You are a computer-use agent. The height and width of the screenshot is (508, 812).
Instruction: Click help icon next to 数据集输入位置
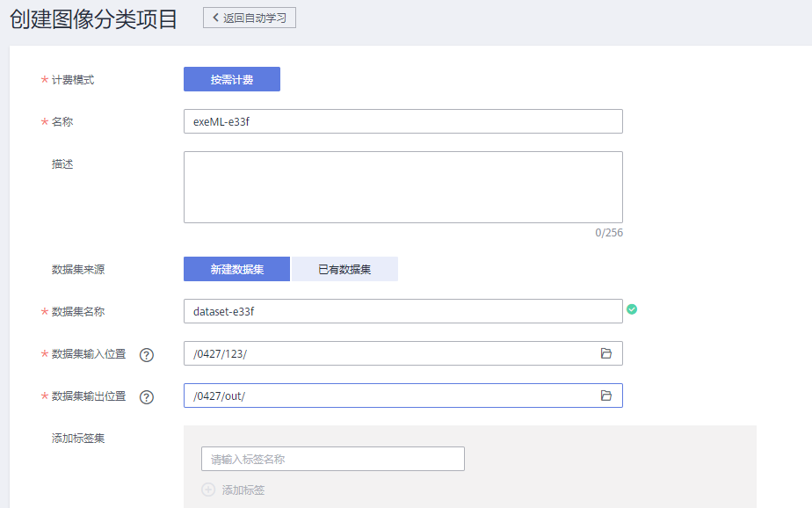[x=147, y=355]
